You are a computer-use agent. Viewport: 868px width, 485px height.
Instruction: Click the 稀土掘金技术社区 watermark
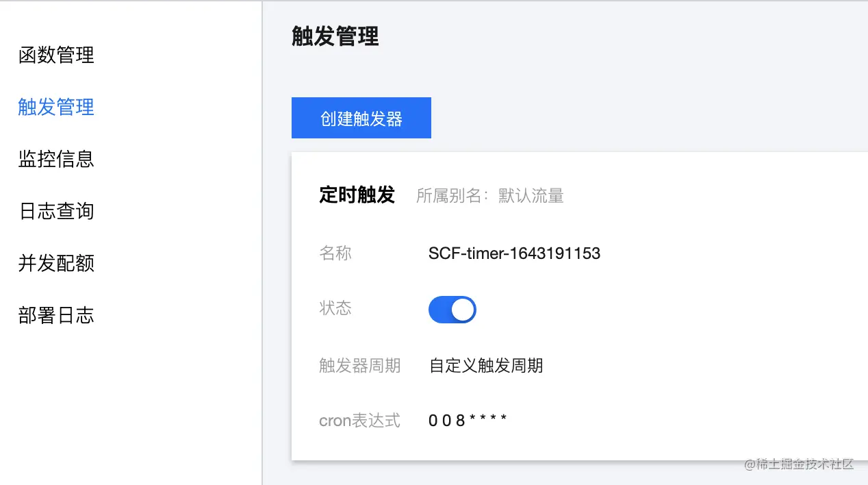point(799,464)
